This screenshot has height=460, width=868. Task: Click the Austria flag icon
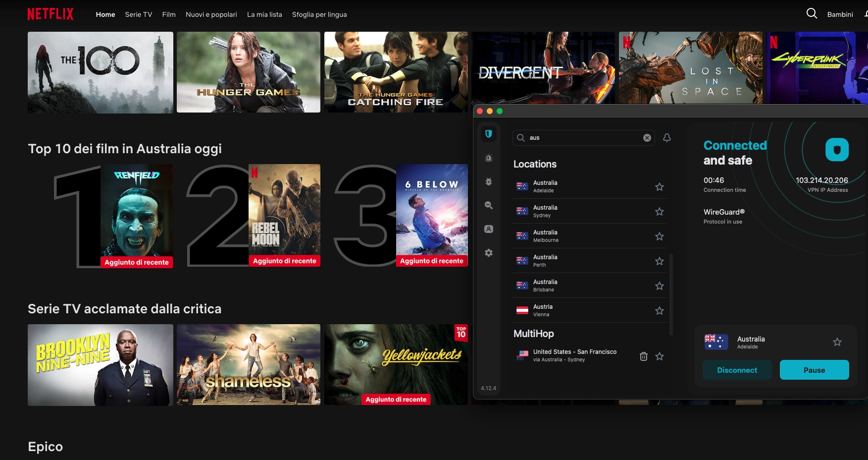coord(522,310)
